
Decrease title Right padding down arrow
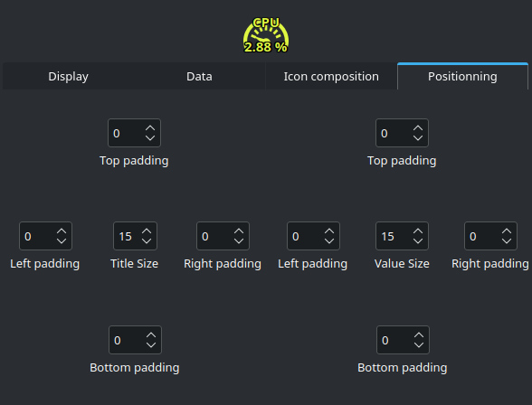pos(239,241)
